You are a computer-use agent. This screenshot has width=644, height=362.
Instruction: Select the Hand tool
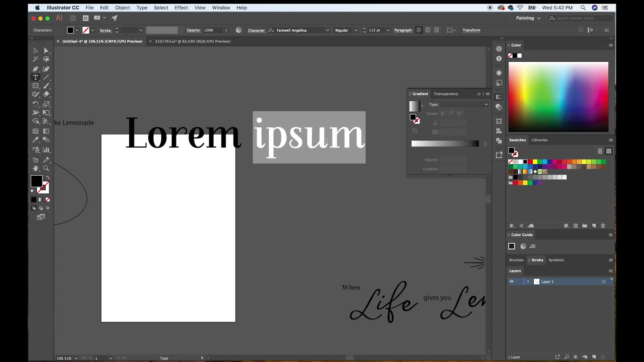[36, 168]
